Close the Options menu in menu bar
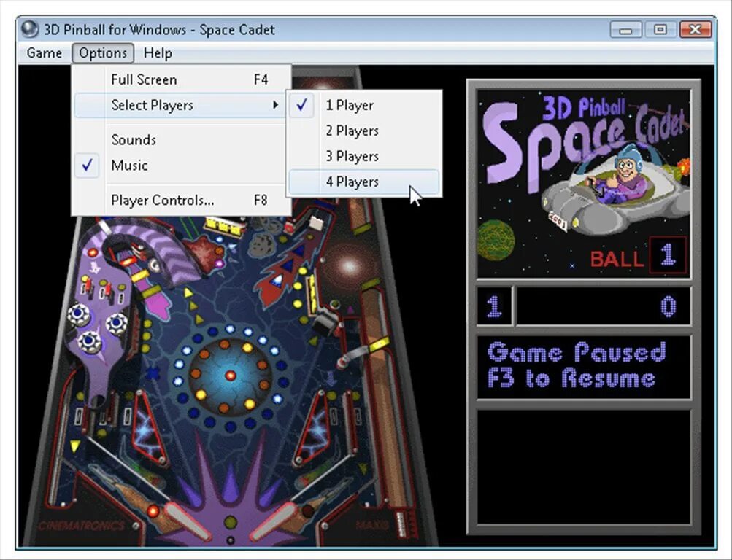 point(103,53)
